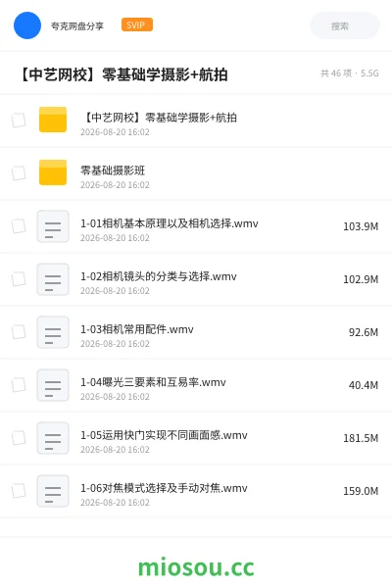Open the 【中艺网校】零基础学摄影+航拍 folder icon
Image resolution: width=392 pixels, height=588 pixels.
point(53,120)
